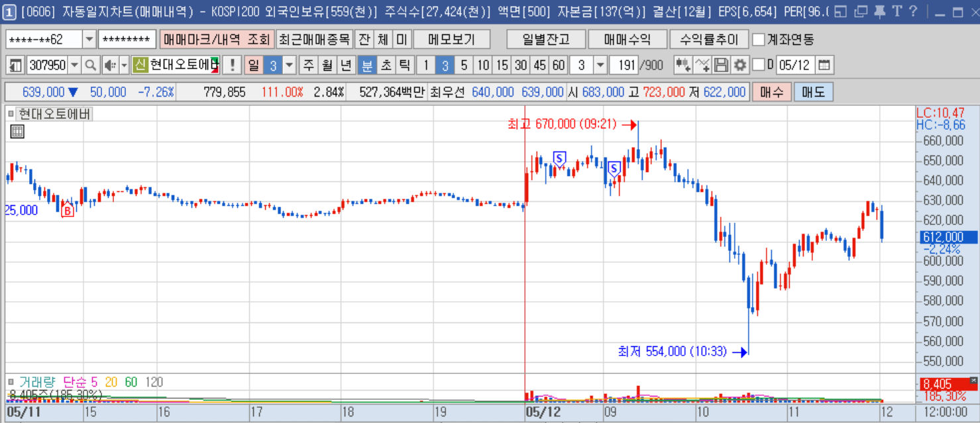The height and width of the screenshot is (423, 980).
Task: Select the 10 minute interval tab
Action: click(x=483, y=65)
